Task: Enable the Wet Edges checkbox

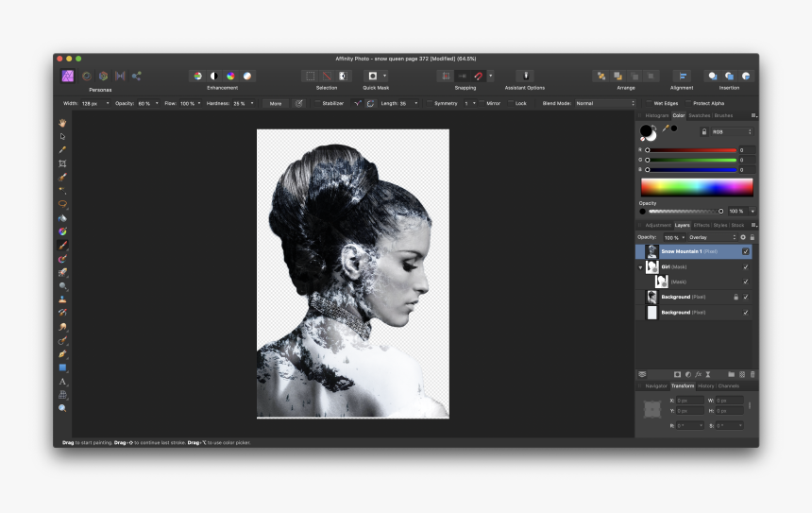Action: 649,103
